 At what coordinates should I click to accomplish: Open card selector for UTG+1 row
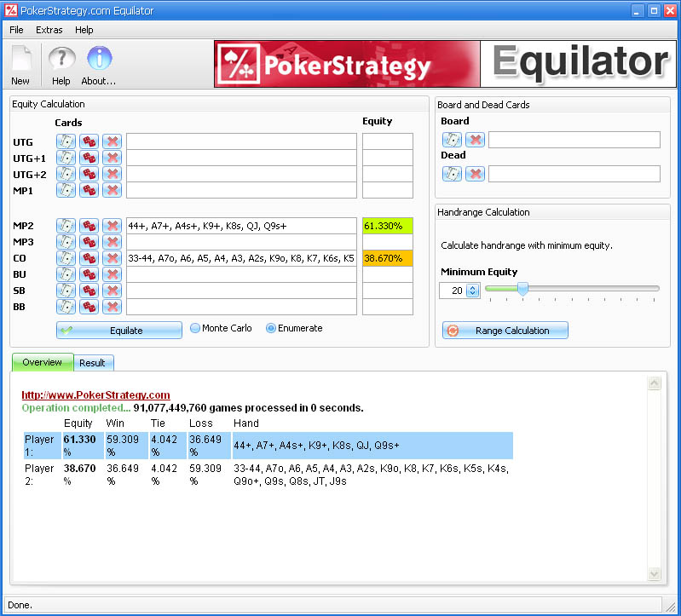pyautogui.click(x=66, y=158)
